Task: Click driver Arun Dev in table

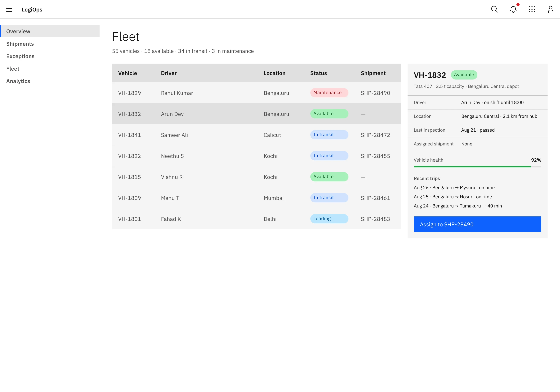Action: pos(172,114)
